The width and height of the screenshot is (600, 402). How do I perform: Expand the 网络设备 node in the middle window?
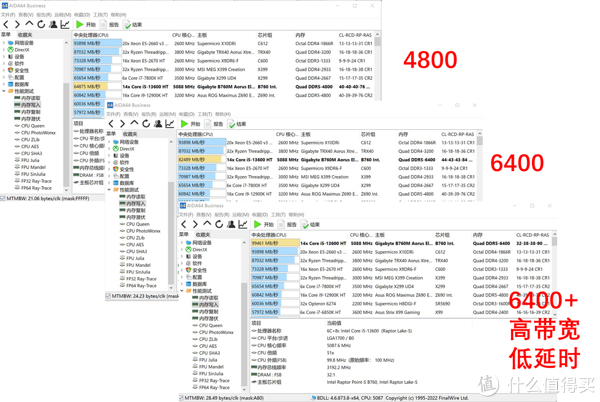click(109, 142)
